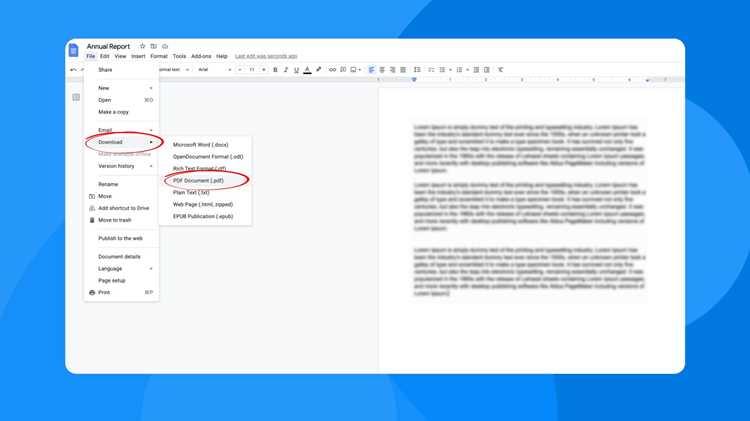
Task: Apply right alignment
Action: point(392,70)
